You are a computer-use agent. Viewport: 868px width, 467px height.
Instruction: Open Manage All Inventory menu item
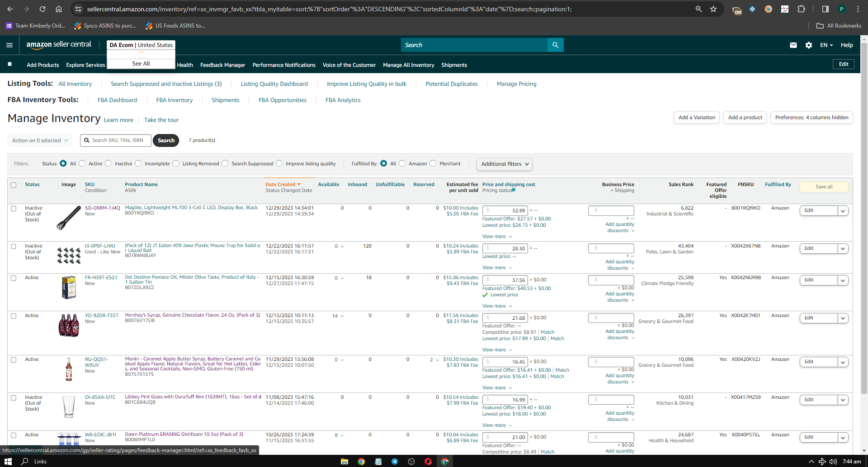409,65
